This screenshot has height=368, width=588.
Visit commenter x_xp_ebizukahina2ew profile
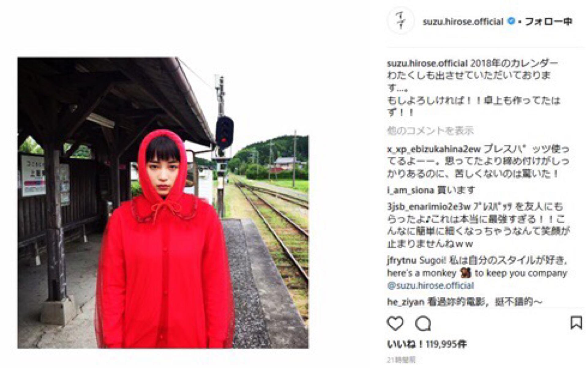[x=434, y=150]
